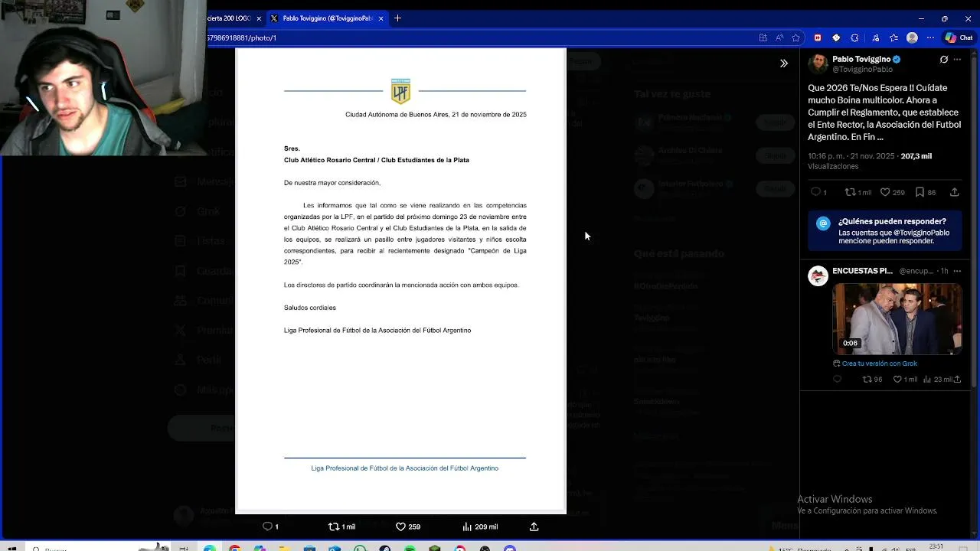Screen dimensions: 980x551
Task: Click the browser address bar URL
Action: point(242,37)
